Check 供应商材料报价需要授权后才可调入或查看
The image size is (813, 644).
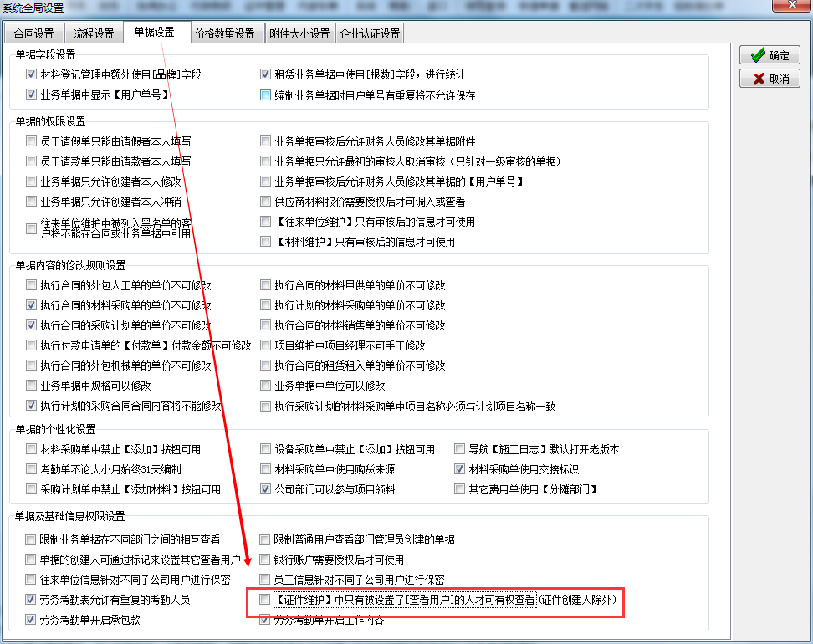pos(266,202)
